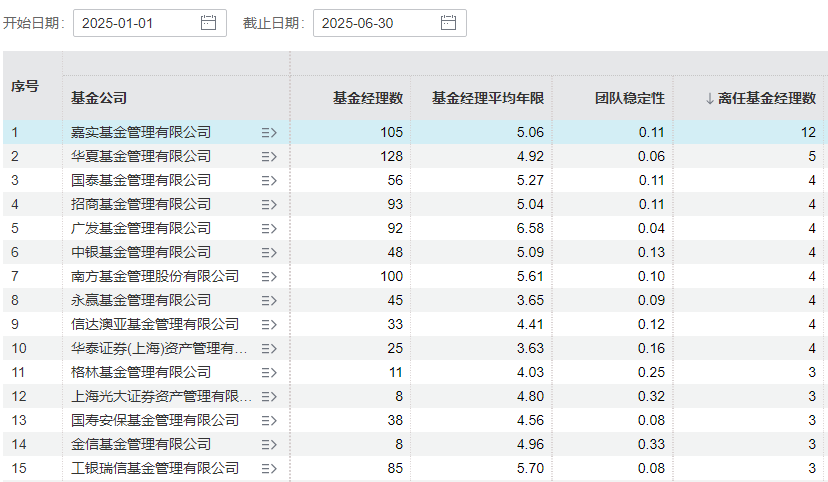
Task: Select company name 金信基金管理有限公司
Action: 141,445
